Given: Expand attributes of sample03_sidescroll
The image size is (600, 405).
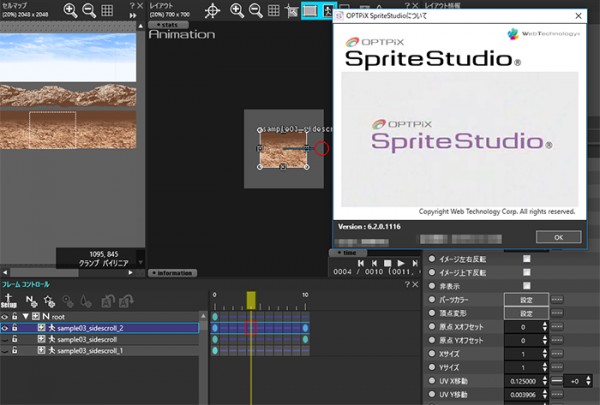Looking at the screenshot, I should (41, 340).
